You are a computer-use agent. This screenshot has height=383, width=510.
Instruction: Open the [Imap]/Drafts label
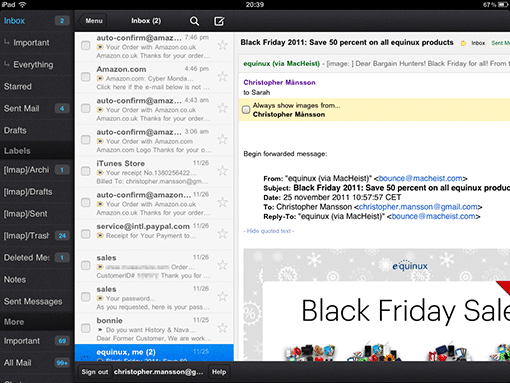coord(37,192)
